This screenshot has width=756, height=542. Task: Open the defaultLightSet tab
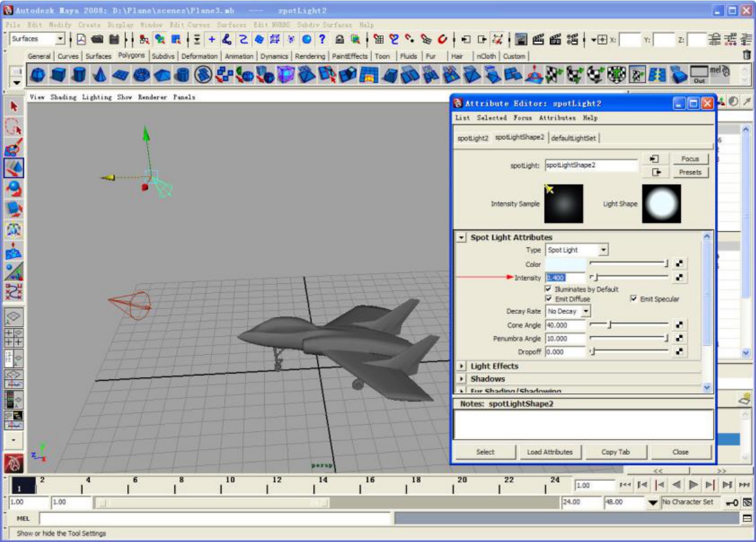point(574,138)
